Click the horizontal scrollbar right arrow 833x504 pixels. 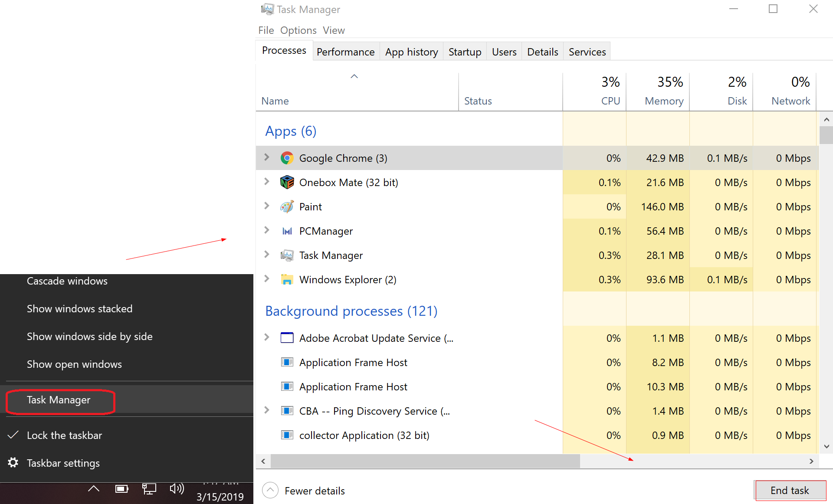tap(811, 461)
